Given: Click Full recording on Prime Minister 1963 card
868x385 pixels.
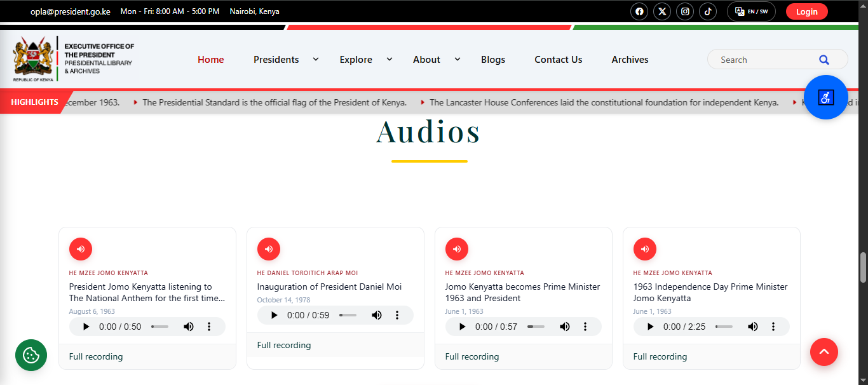Looking at the screenshot, I should click(472, 356).
